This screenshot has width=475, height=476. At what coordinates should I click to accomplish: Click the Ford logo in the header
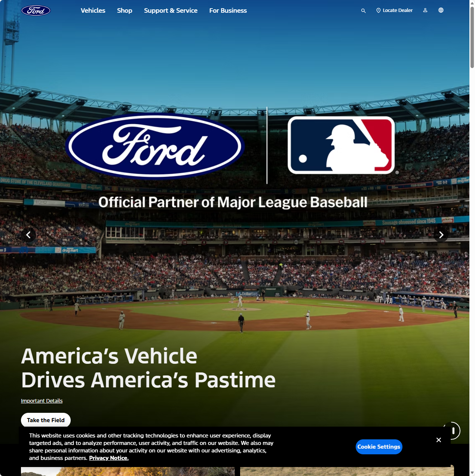click(x=36, y=10)
